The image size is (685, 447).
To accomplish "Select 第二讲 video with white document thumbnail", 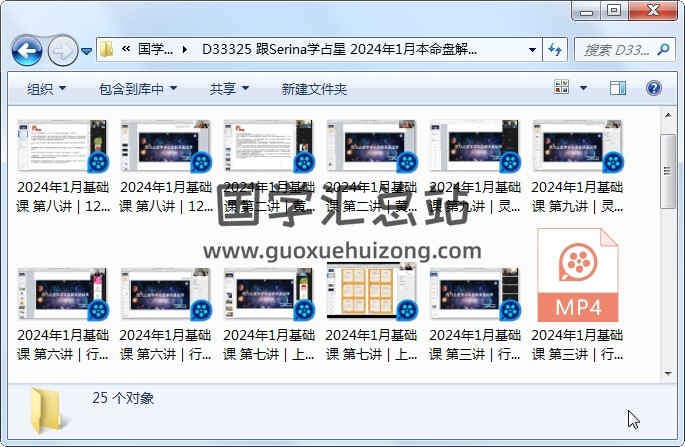I will pyautogui.click(x=269, y=167).
